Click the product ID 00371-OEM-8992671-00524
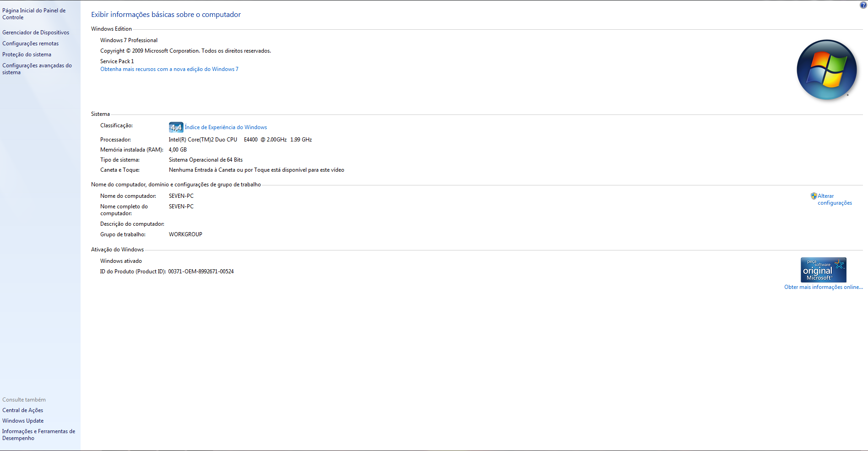This screenshot has width=868, height=451. (201, 272)
